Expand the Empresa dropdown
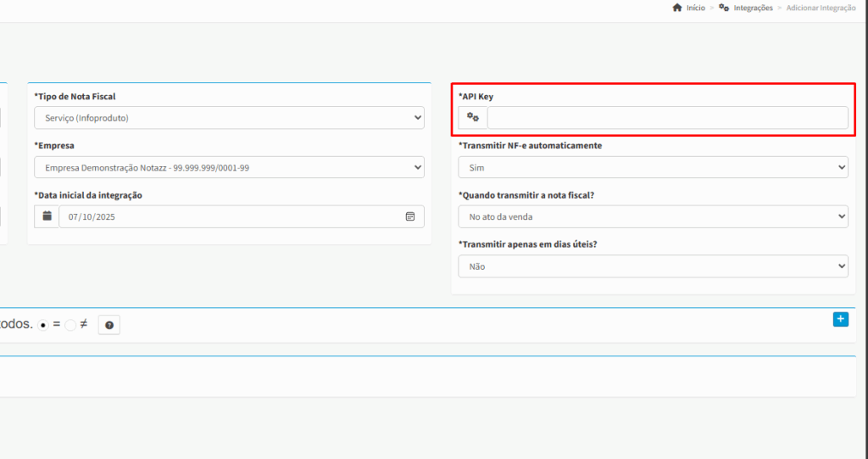868x459 pixels. (229, 167)
